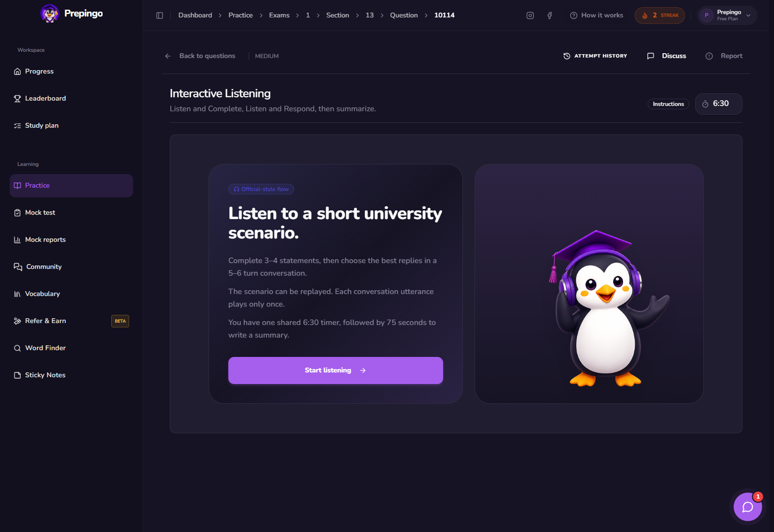Open Refer & Earn
Image resolution: width=774 pixels, height=532 pixels.
[71, 321]
